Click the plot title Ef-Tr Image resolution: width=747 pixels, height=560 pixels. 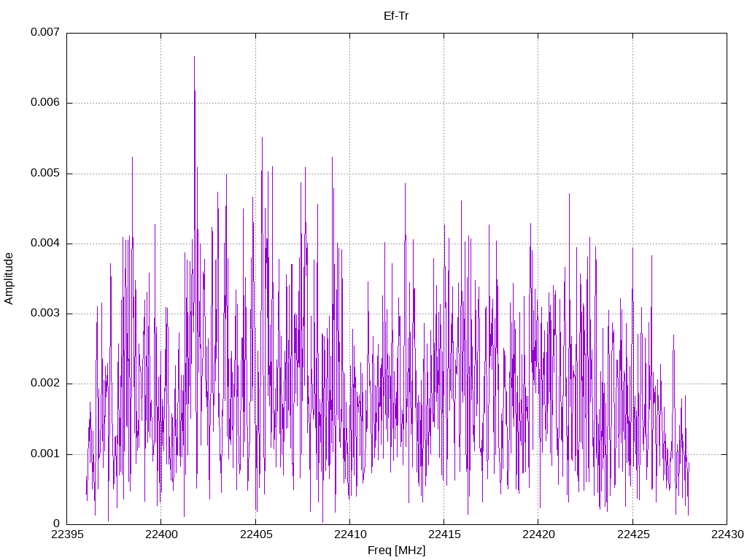(x=396, y=16)
